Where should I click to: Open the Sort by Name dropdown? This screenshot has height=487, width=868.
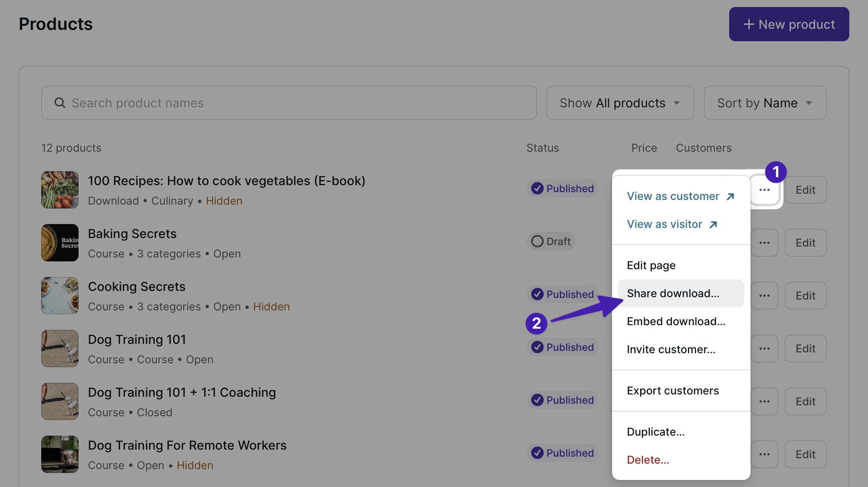tap(765, 103)
